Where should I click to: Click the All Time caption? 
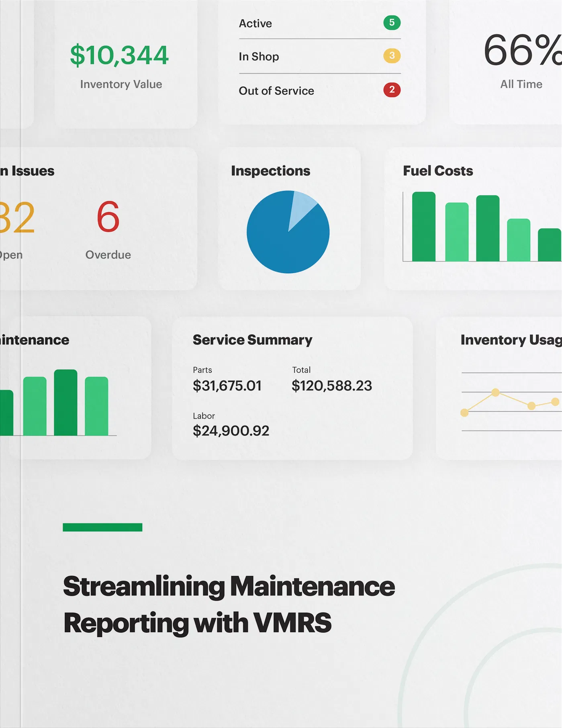point(521,84)
